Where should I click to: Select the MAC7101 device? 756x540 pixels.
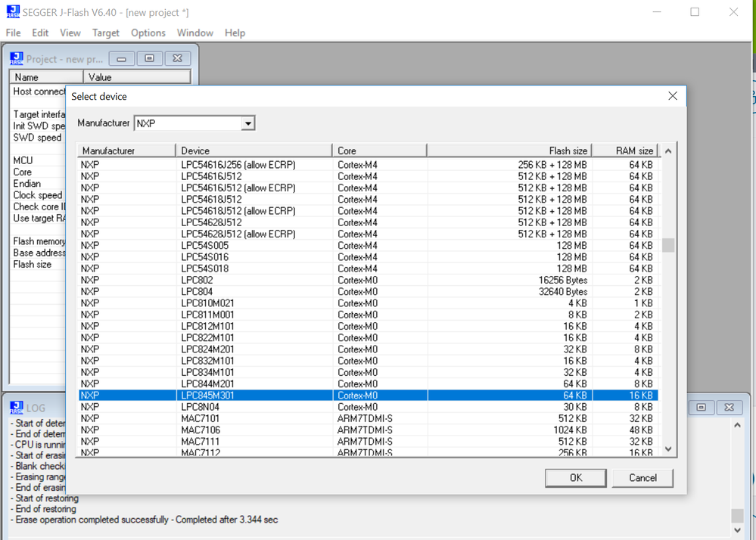pyautogui.click(x=369, y=418)
